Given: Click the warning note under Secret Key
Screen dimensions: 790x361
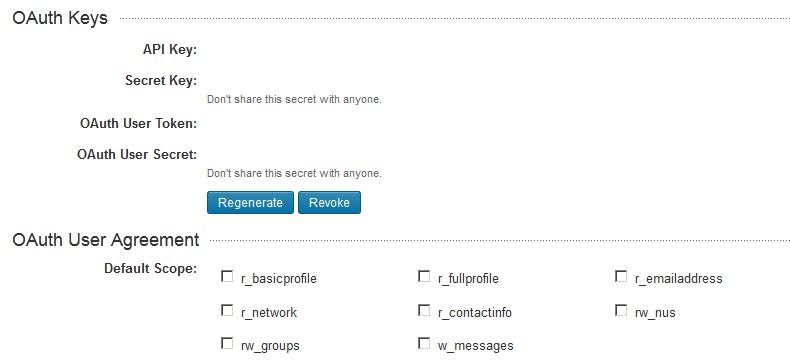Looking at the screenshot, I should coord(294,100).
